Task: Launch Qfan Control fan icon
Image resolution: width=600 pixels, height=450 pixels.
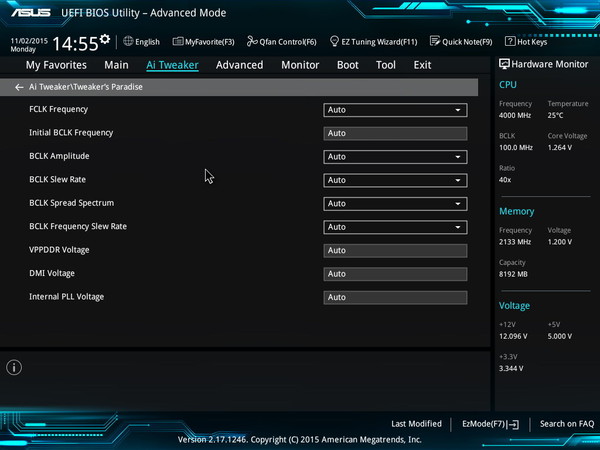Action: [x=252, y=41]
